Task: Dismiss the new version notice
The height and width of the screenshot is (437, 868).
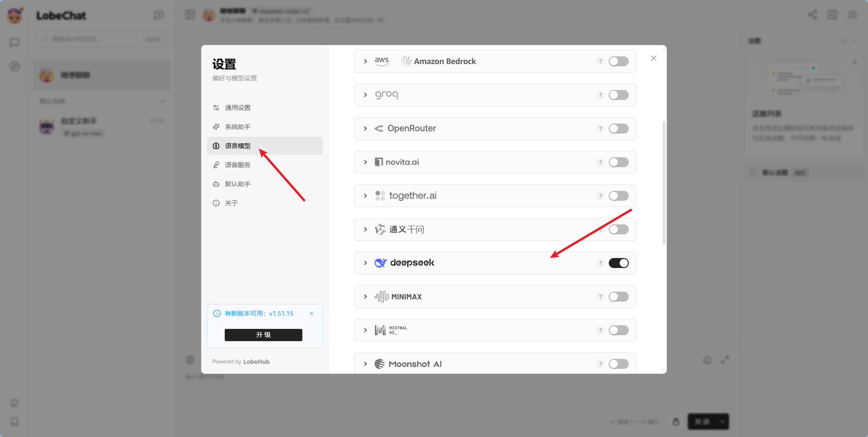Action: 311,313
